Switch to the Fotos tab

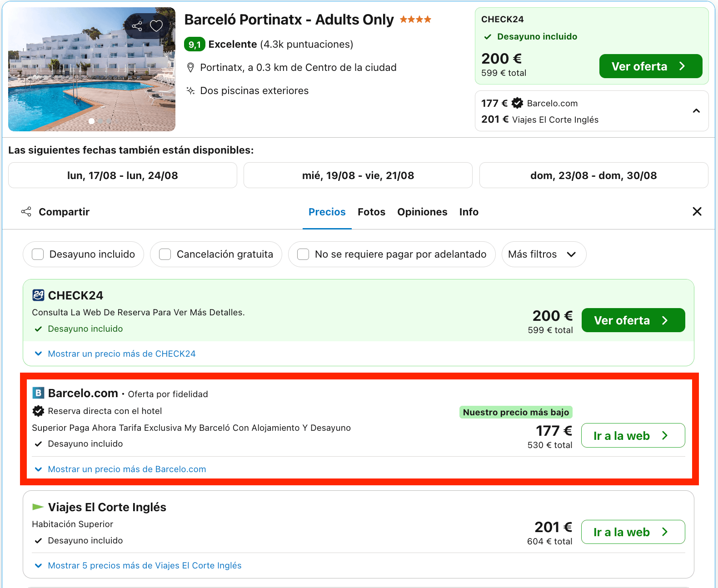[371, 212]
